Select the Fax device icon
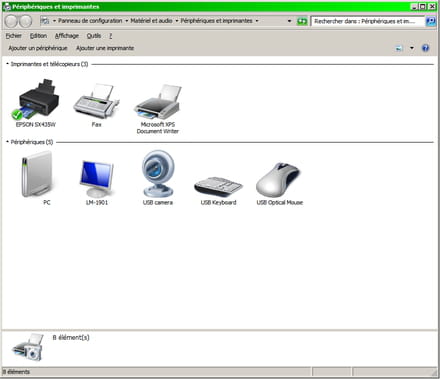Image resolution: width=440 pixels, height=379 pixels. click(x=96, y=101)
